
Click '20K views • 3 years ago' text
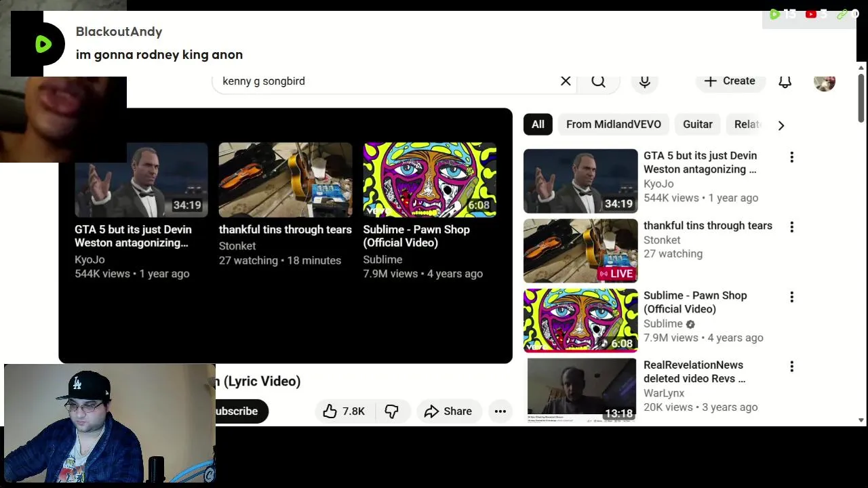[x=701, y=407]
